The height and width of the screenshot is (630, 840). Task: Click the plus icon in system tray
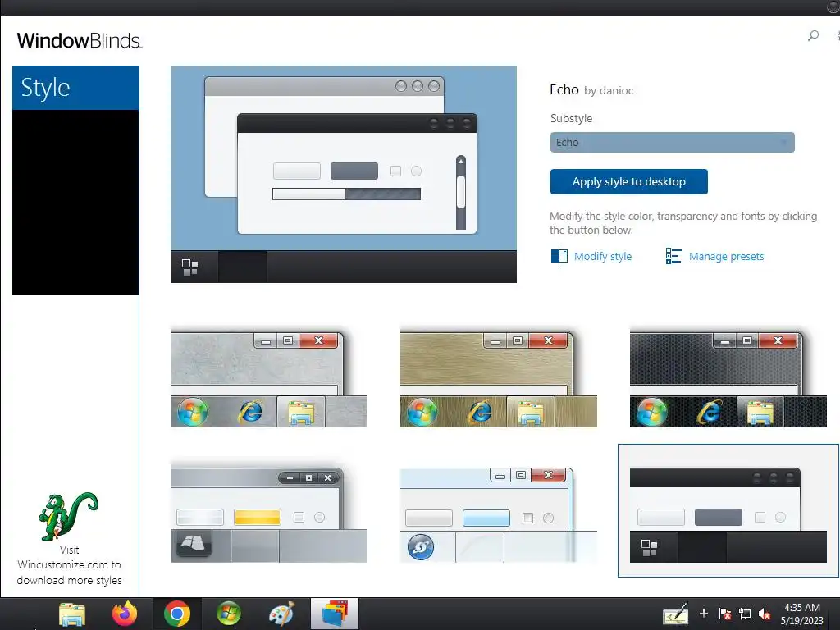pyautogui.click(x=703, y=614)
